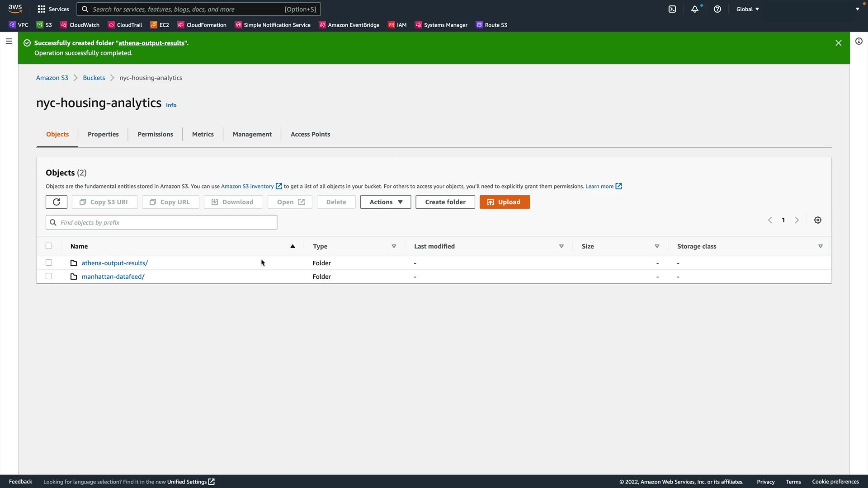Select all objects with header checkbox
The height and width of the screenshot is (488, 868).
(49, 246)
